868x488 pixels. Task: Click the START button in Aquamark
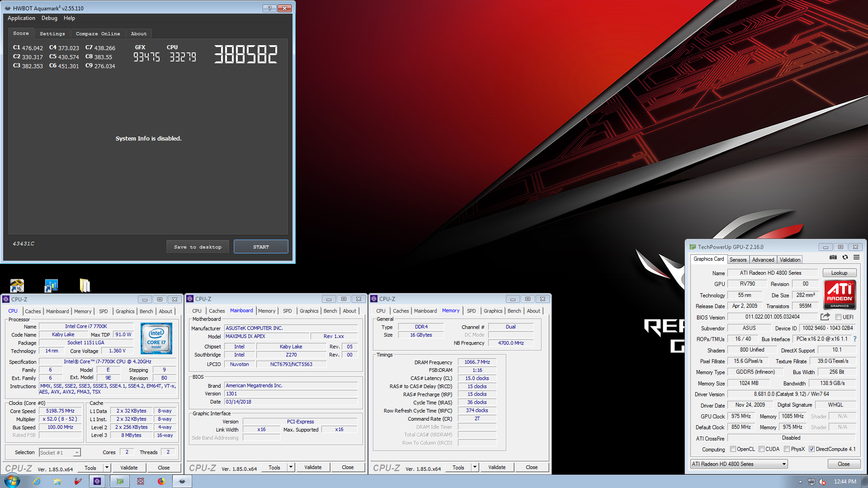pyautogui.click(x=261, y=247)
